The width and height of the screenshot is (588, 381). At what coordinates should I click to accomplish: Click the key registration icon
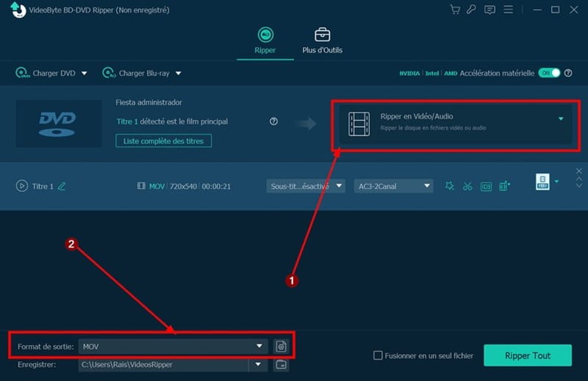tap(471, 10)
